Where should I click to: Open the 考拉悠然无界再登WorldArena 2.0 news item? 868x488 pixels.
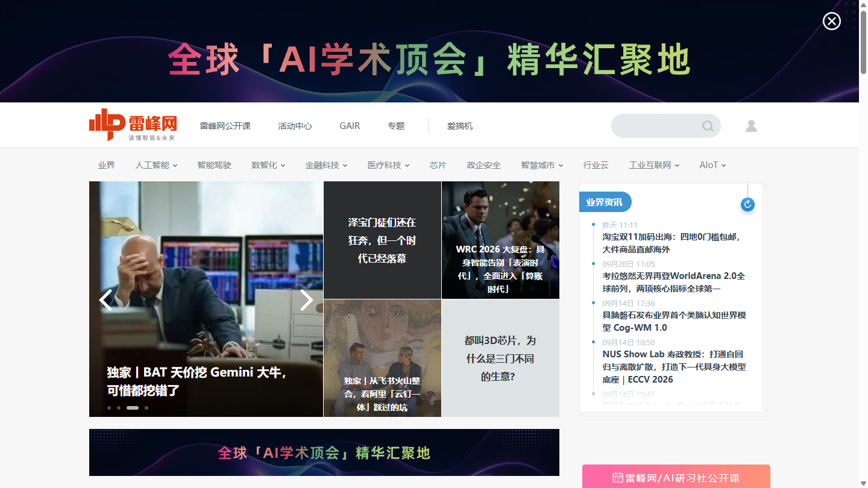coord(674,282)
